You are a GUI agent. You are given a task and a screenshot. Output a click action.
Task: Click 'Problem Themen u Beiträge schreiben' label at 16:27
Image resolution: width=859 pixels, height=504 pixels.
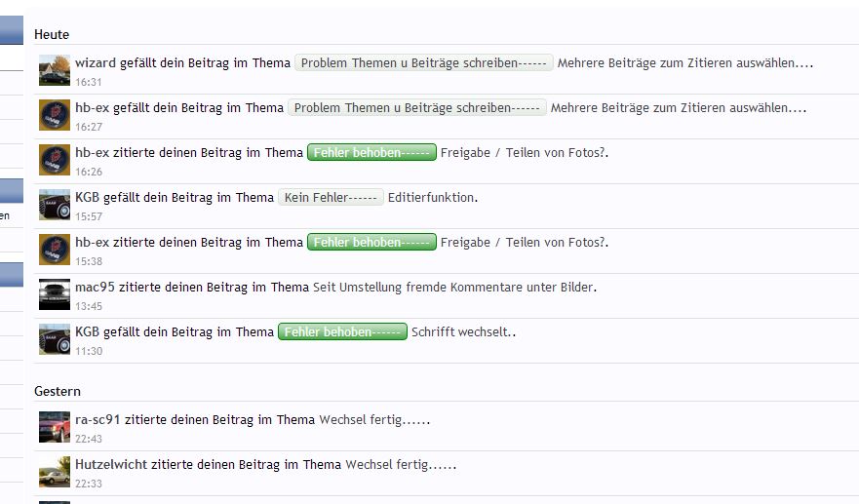pos(417,108)
